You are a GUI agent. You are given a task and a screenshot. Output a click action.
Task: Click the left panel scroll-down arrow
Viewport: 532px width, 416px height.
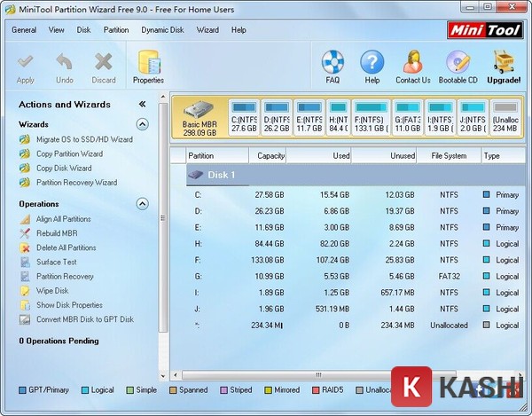tap(163, 376)
